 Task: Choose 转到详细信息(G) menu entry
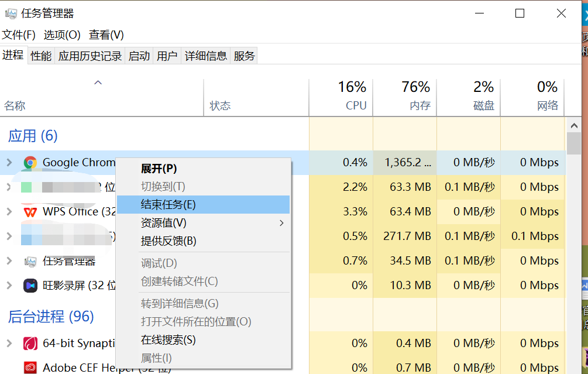point(203,304)
